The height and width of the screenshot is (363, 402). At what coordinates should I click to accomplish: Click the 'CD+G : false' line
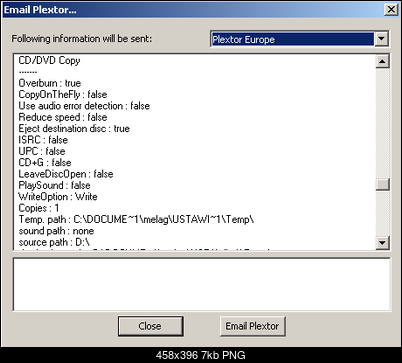[45, 163]
